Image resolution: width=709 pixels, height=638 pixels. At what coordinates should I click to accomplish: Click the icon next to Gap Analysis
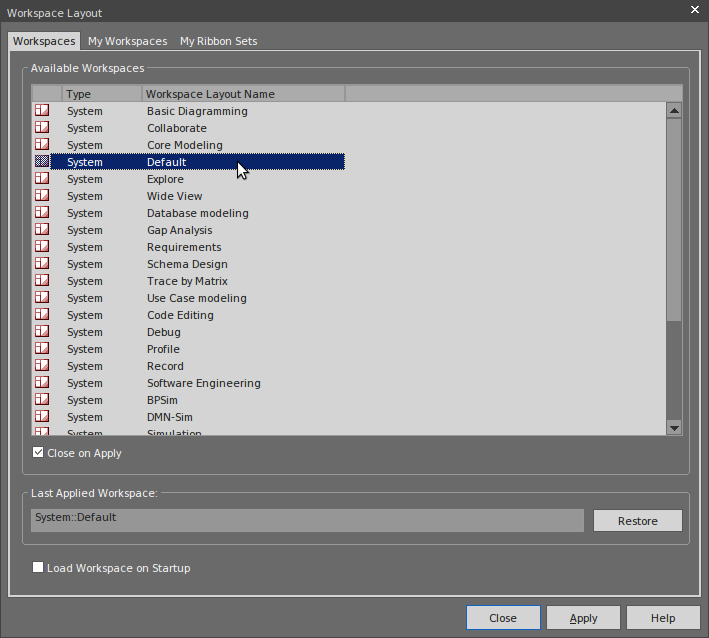point(42,230)
